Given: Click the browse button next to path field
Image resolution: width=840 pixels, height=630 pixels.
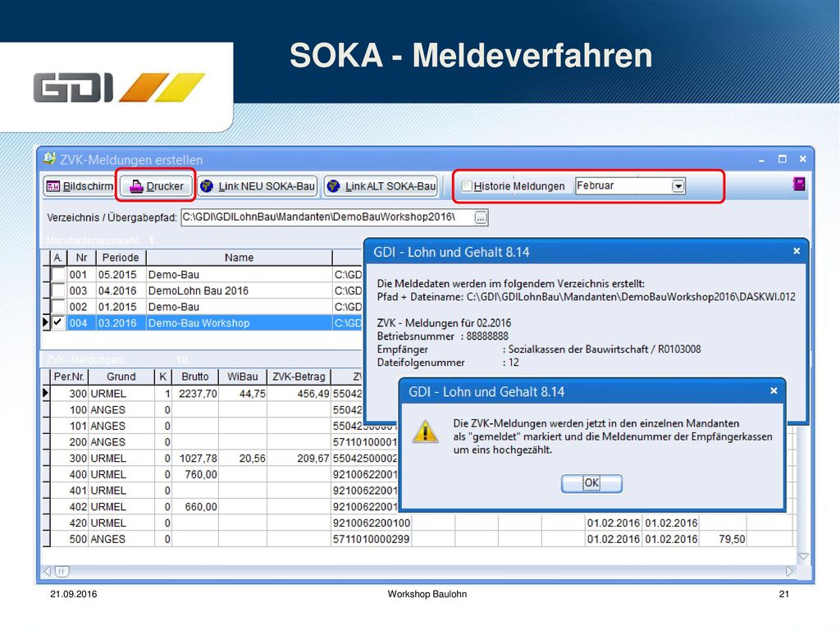Looking at the screenshot, I should 481,217.
